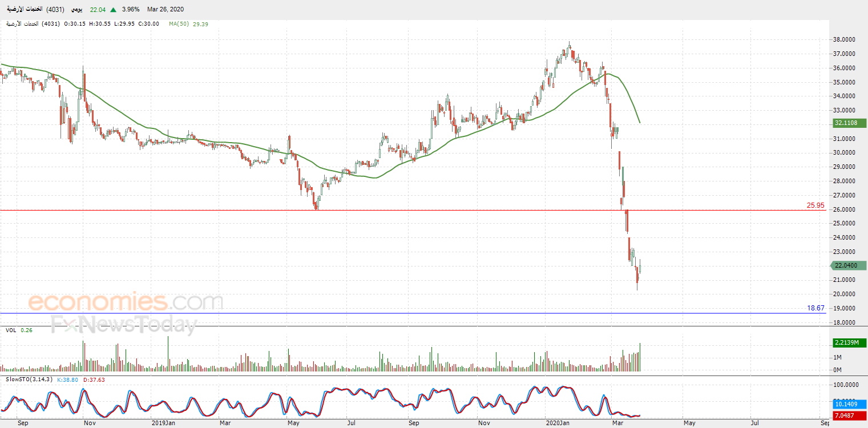Click the D:37.63 stochastic reading
Image resolution: width=868 pixels, height=428 pixels.
click(x=94, y=379)
